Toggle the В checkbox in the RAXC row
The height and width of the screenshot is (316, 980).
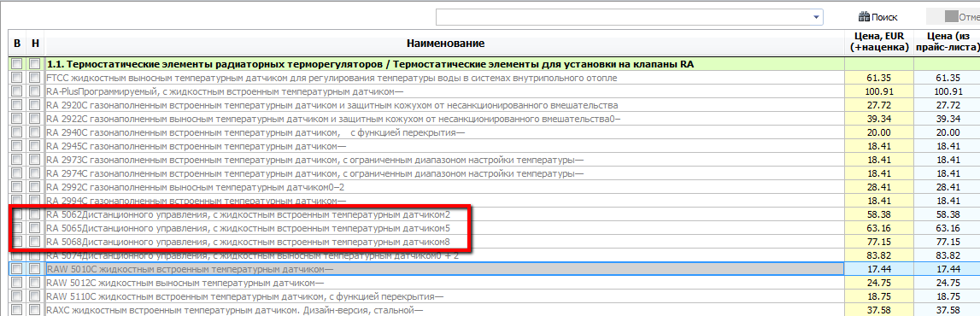pyautogui.click(x=17, y=310)
